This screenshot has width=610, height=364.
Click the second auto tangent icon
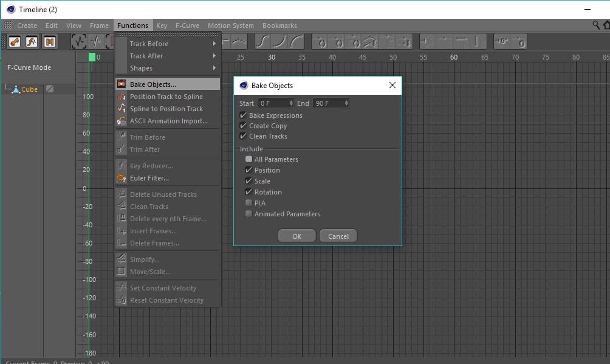(338, 42)
